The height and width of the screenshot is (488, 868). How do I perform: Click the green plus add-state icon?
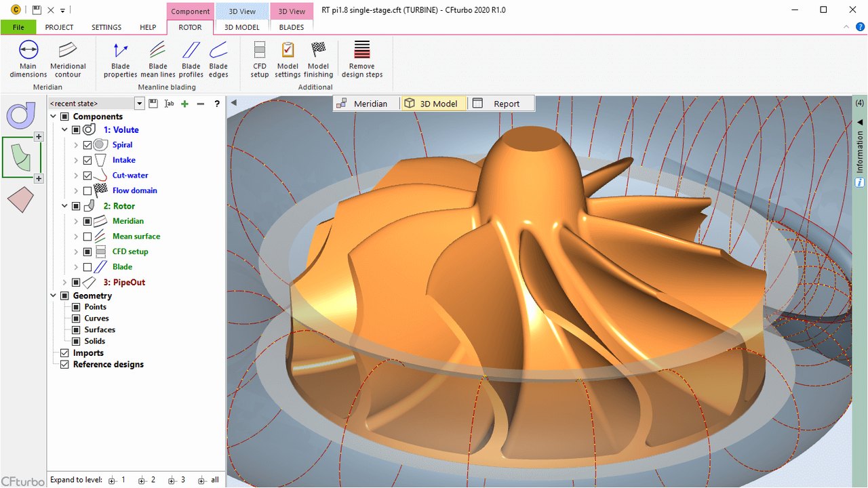(184, 104)
